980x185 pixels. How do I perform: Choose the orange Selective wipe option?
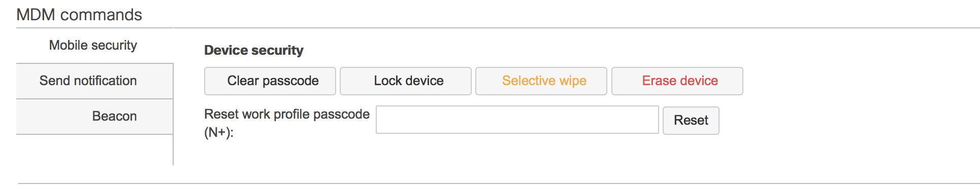click(x=541, y=81)
